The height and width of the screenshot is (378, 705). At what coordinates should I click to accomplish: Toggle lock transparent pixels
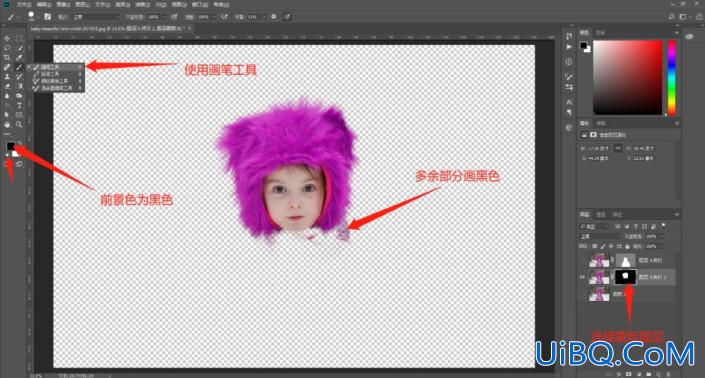[595, 246]
